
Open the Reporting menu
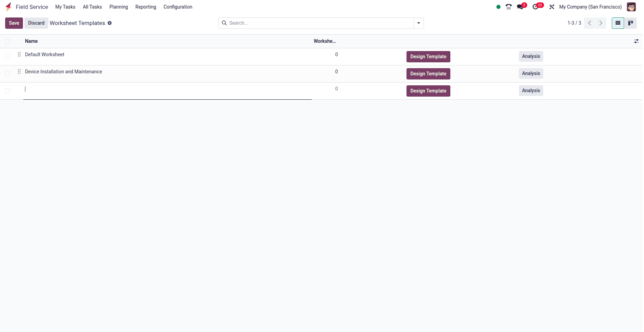(146, 7)
